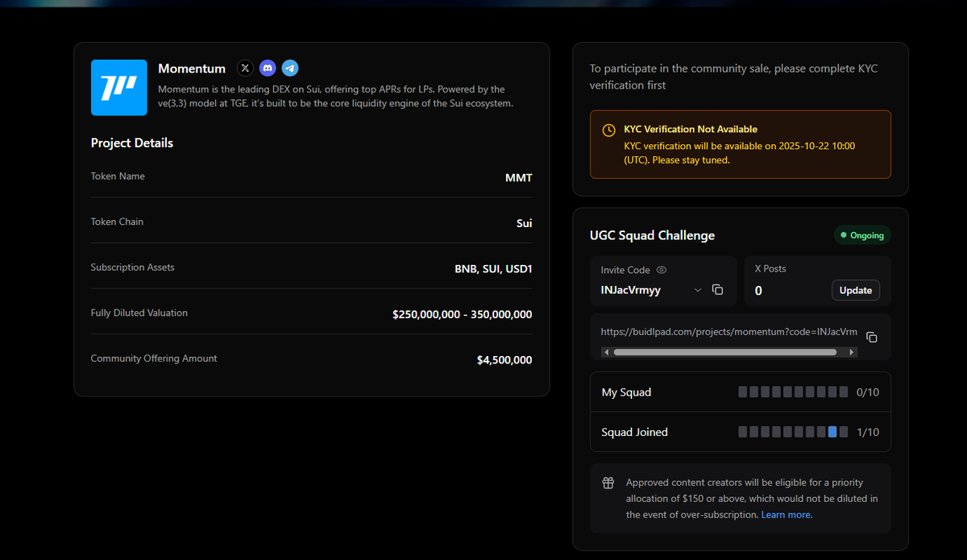Click the 'Community Offering Amount' label
Image resolution: width=967 pixels, height=560 pixels.
[x=154, y=359]
